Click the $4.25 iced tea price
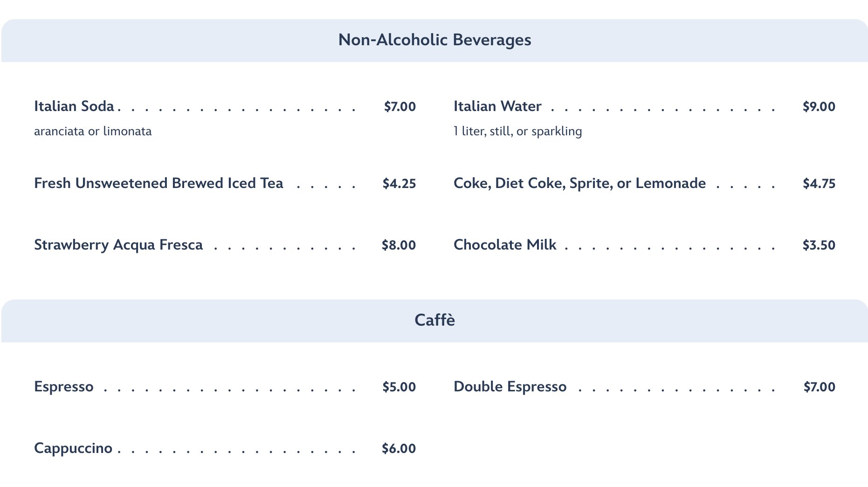Image resolution: width=868 pixels, height=487 pixels. 399,184
